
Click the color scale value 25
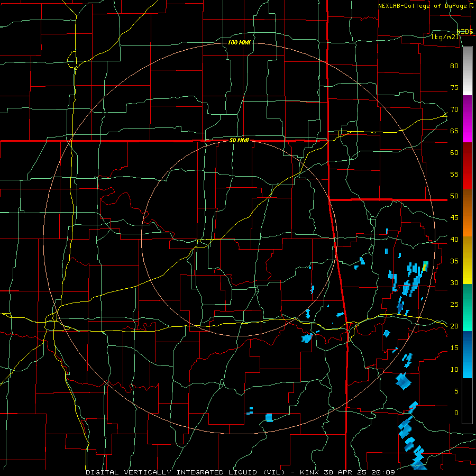click(454, 305)
